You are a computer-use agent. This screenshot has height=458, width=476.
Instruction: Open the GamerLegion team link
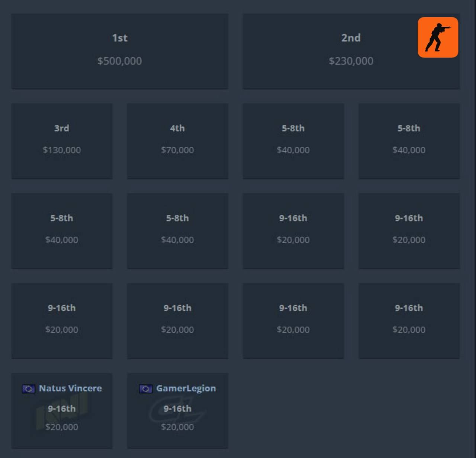[x=186, y=388]
